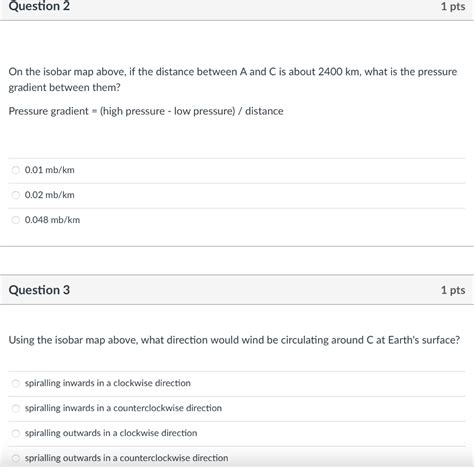Click the '0.01 mb/km' answer label text
The image size is (474, 467).
[x=50, y=170]
